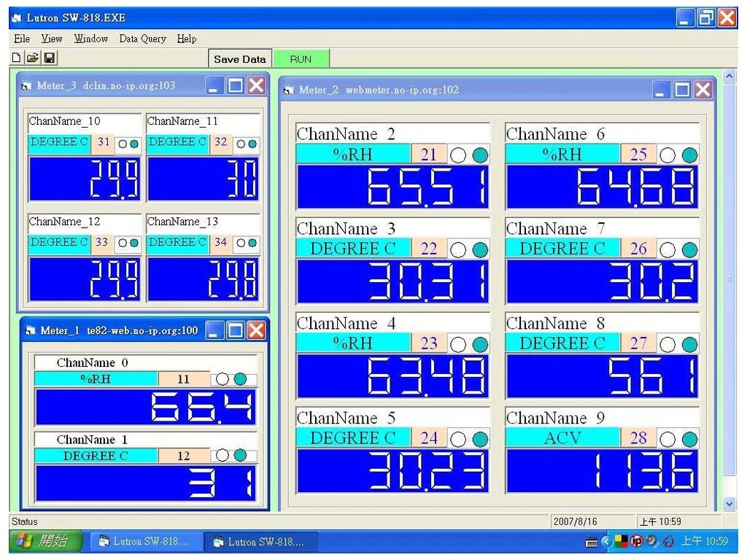Click the vertical scrollbar thumb of workspace
Screen dimensions: 747x560
click(x=729, y=279)
